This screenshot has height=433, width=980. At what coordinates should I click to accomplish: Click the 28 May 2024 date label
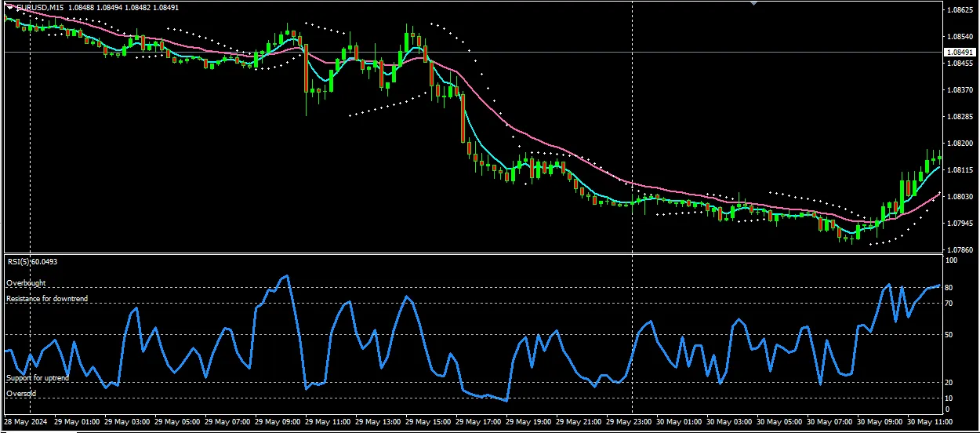click(x=26, y=421)
